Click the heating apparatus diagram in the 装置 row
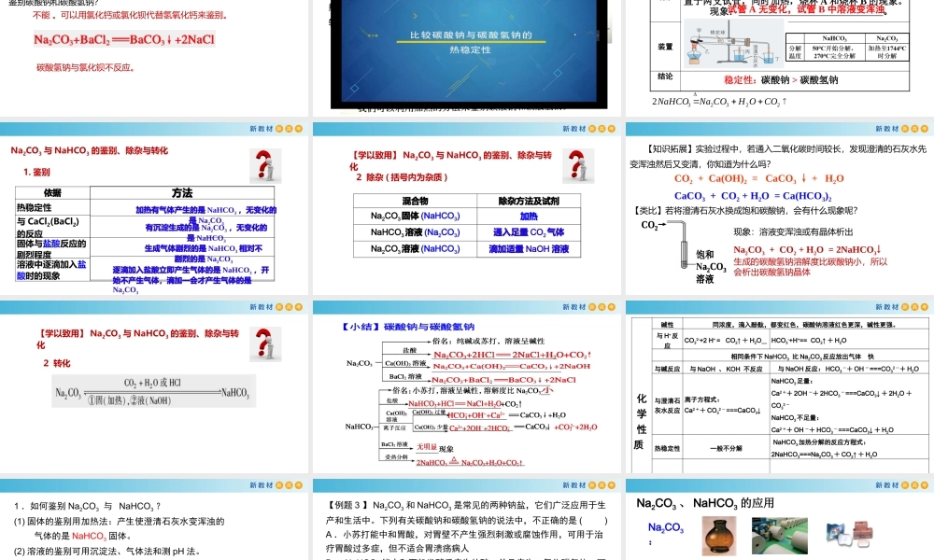Viewport: 934px width, 560px height. [x=734, y=45]
